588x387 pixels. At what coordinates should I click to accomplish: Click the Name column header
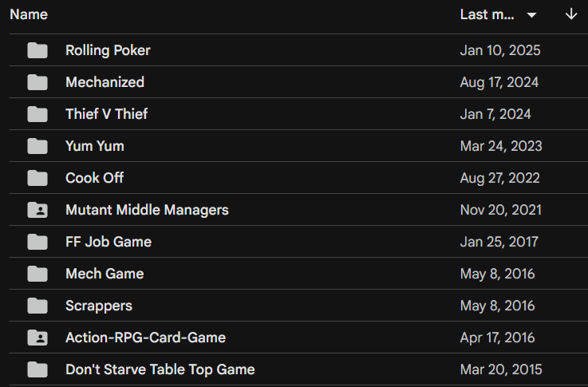coord(29,15)
